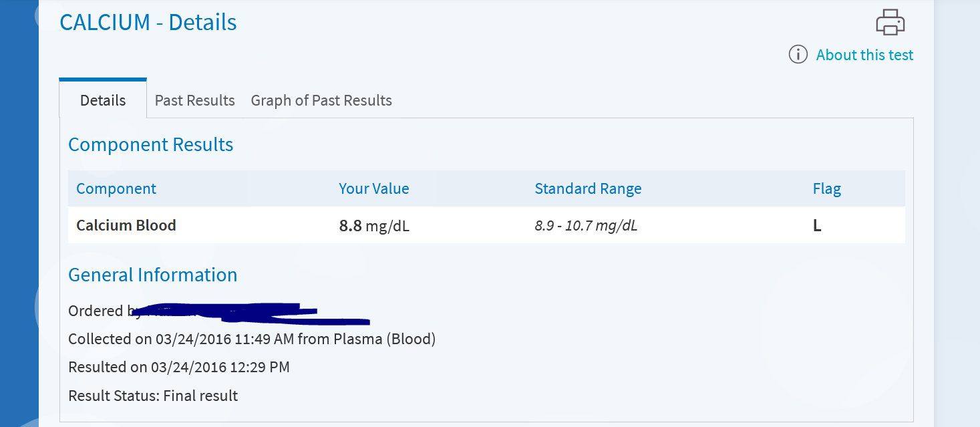Click the Standard Range column header
The width and height of the screenshot is (980, 427).
point(588,188)
